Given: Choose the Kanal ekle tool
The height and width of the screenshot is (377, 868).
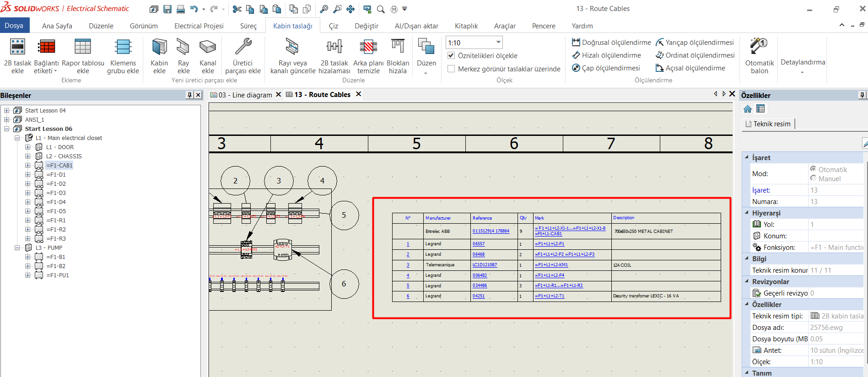Looking at the screenshot, I should click(208, 47).
